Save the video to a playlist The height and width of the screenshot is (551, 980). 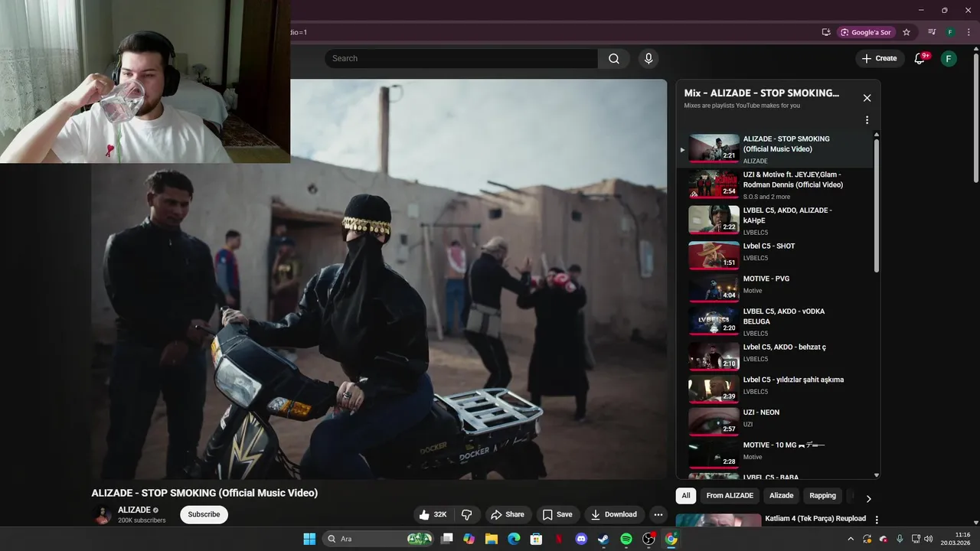557,514
